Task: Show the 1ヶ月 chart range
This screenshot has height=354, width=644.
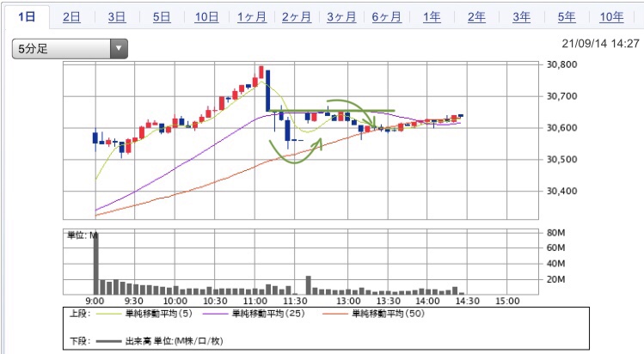Action: click(x=252, y=17)
